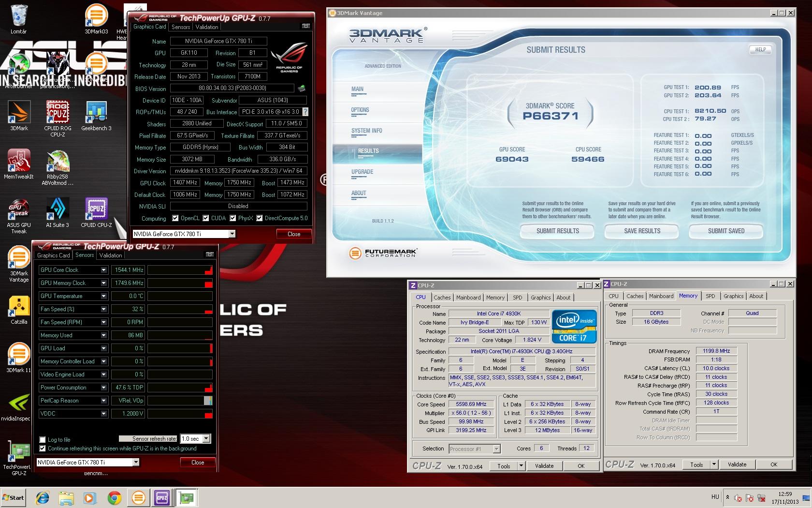Viewport: 812px width, 508px height.
Task: Launch the Catzilla desktop icon
Action: pyautogui.click(x=19, y=310)
